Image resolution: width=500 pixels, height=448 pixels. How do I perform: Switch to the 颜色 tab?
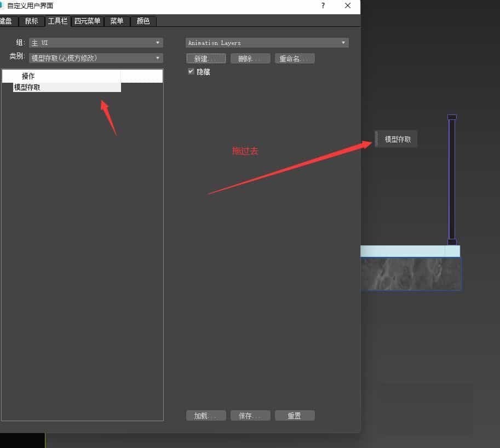(x=143, y=21)
